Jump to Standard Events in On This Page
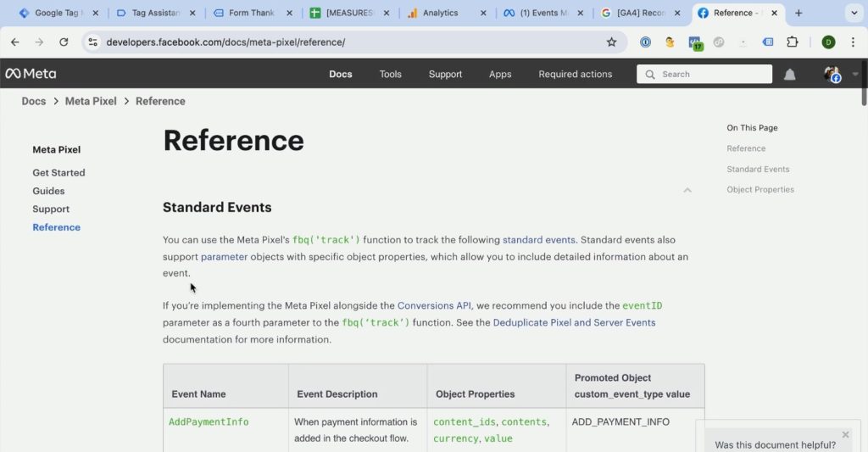868x452 pixels. pos(758,169)
